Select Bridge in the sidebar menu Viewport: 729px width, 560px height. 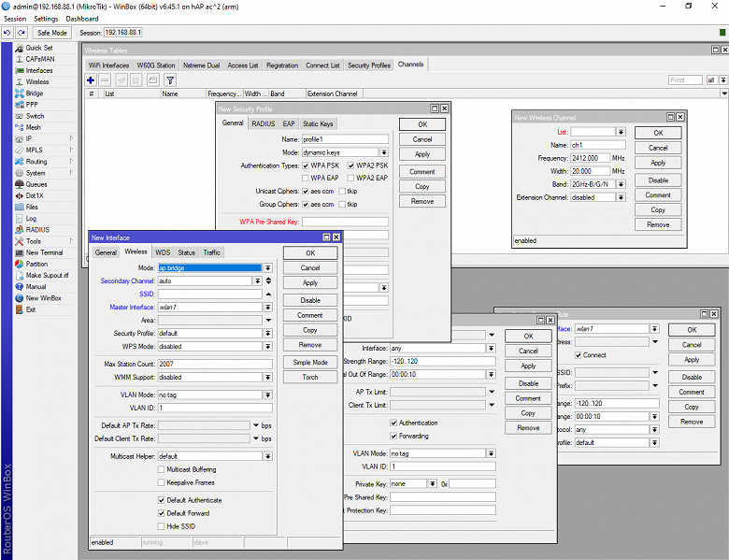pos(35,93)
